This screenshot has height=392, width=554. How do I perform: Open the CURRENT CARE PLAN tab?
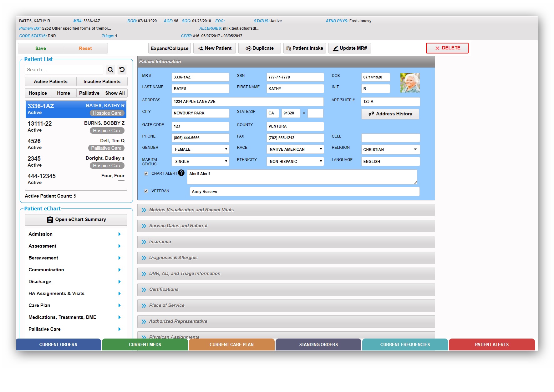[x=232, y=344]
